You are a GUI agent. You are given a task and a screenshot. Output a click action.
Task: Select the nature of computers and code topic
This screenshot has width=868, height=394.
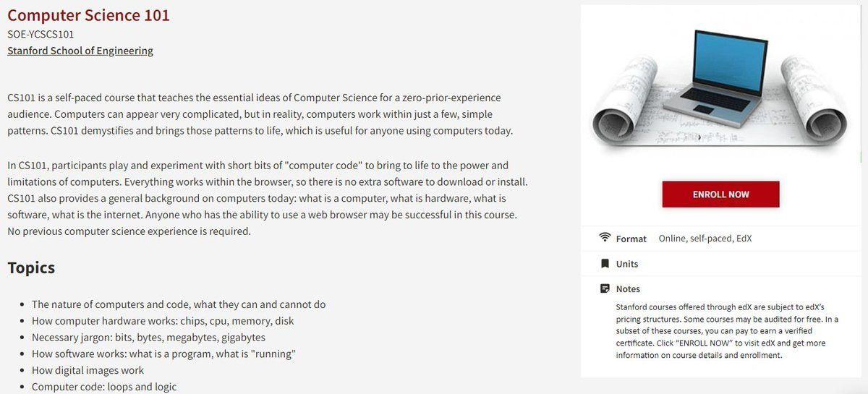(179, 304)
